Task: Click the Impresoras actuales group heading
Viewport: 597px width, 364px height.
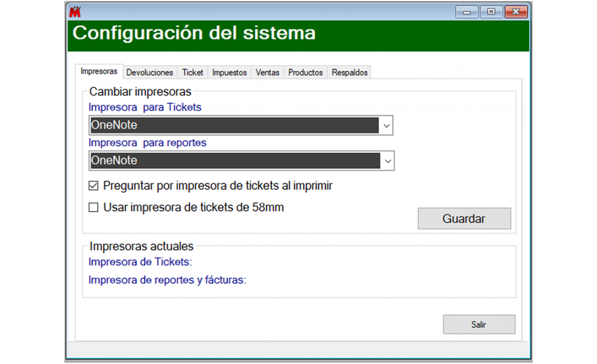Action: (141, 246)
